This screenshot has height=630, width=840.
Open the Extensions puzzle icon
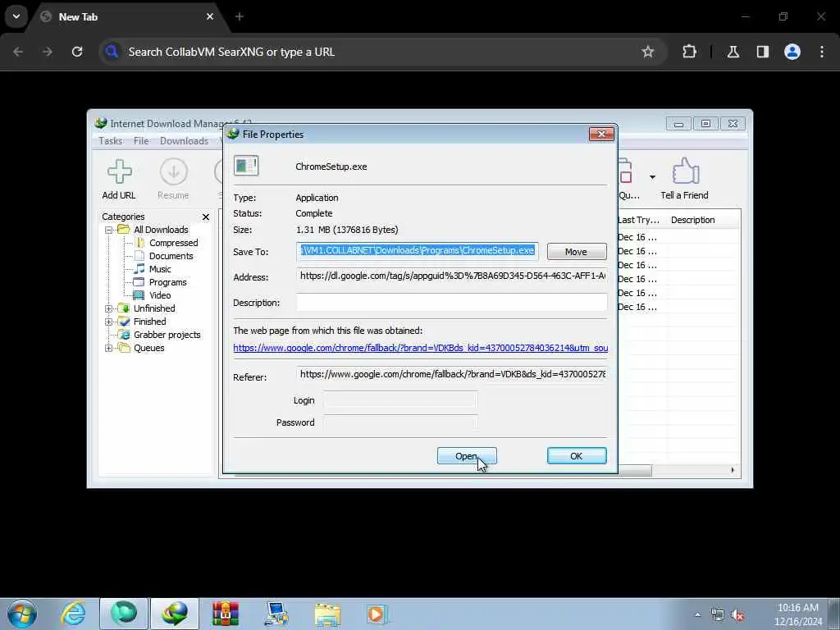pyautogui.click(x=689, y=52)
